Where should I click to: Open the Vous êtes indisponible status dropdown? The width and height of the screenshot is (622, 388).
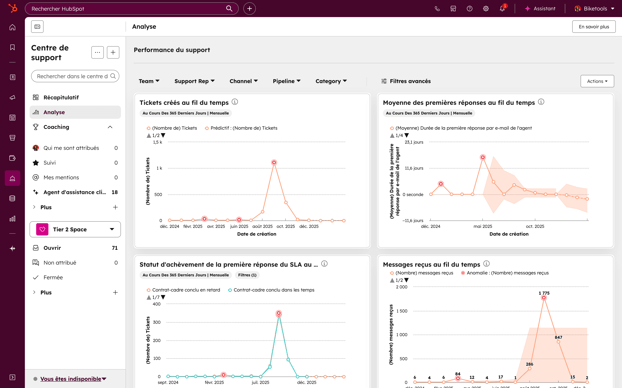click(73, 379)
